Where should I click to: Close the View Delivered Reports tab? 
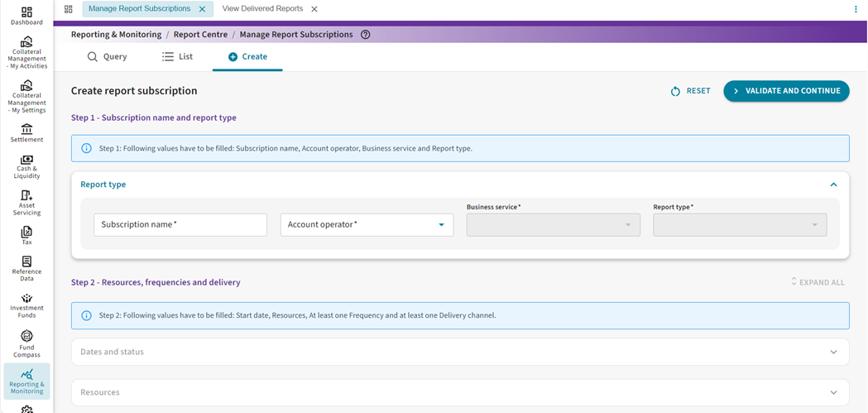pyautogui.click(x=314, y=9)
